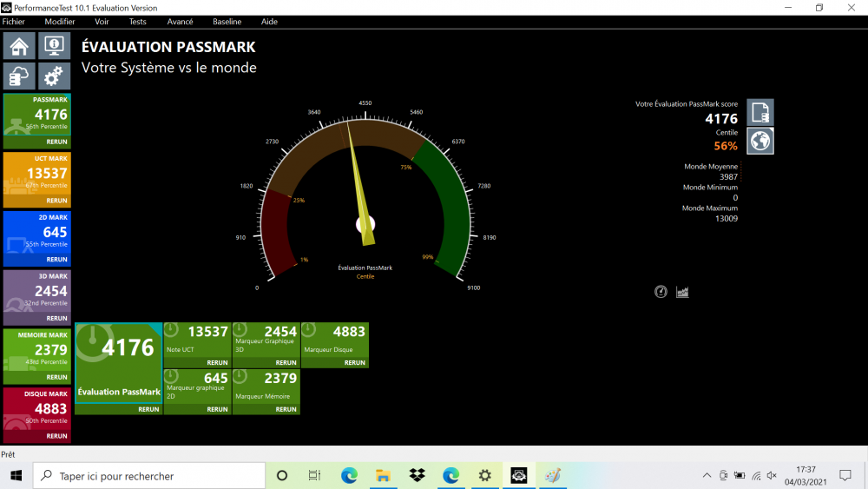Open the Home dashboard icon

tap(19, 45)
